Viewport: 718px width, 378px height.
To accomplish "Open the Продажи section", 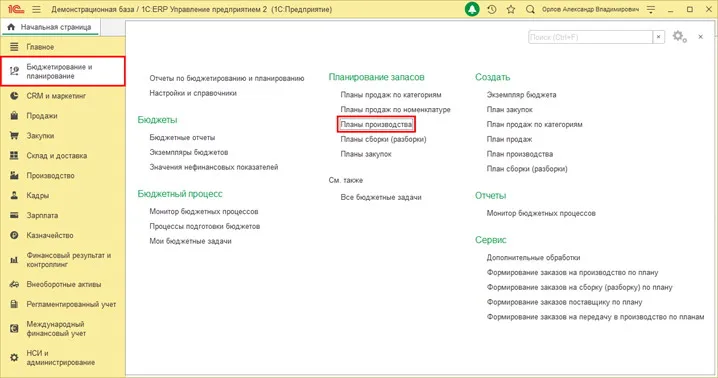I will (x=42, y=116).
